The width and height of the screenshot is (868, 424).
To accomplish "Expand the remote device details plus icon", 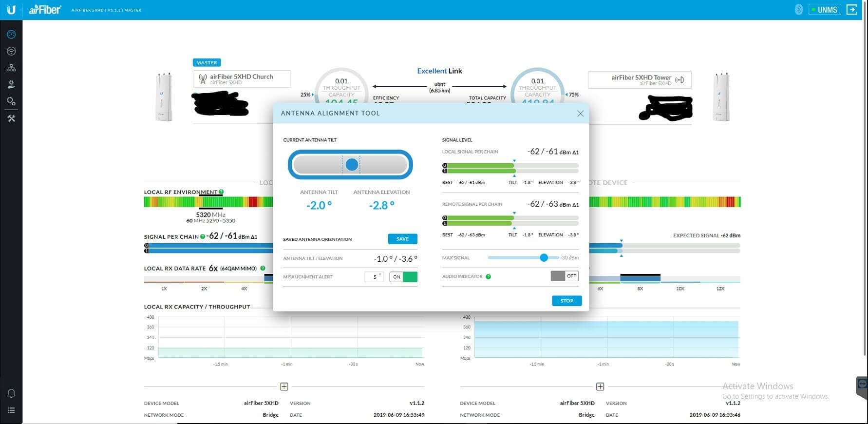I will pyautogui.click(x=600, y=386).
